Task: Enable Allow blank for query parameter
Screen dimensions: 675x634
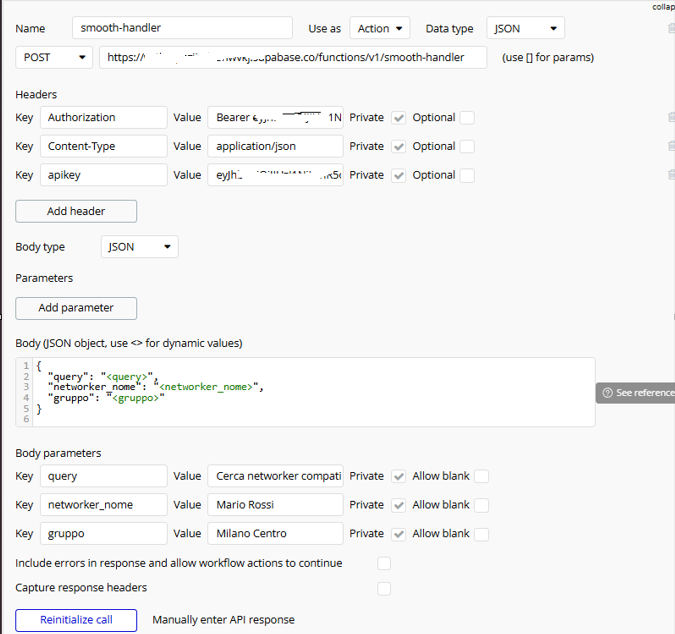Action: pos(481,477)
